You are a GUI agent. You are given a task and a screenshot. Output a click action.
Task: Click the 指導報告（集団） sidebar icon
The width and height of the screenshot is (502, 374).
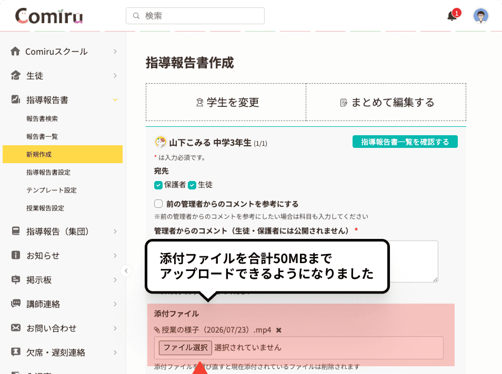tap(15, 231)
